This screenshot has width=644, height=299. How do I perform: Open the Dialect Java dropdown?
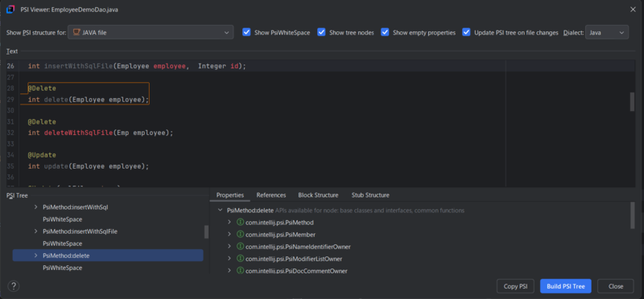(x=607, y=32)
